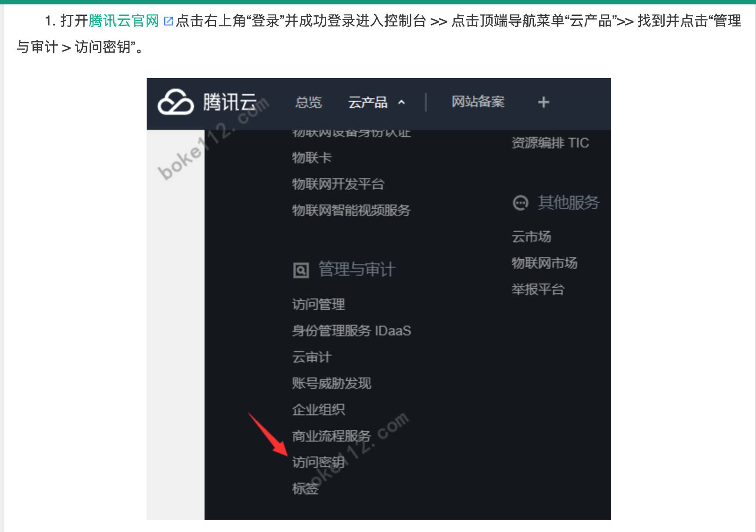This screenshot has height=532, width=756.
Task: Select 总览 in the top navigation
Action: pos(309,102)
